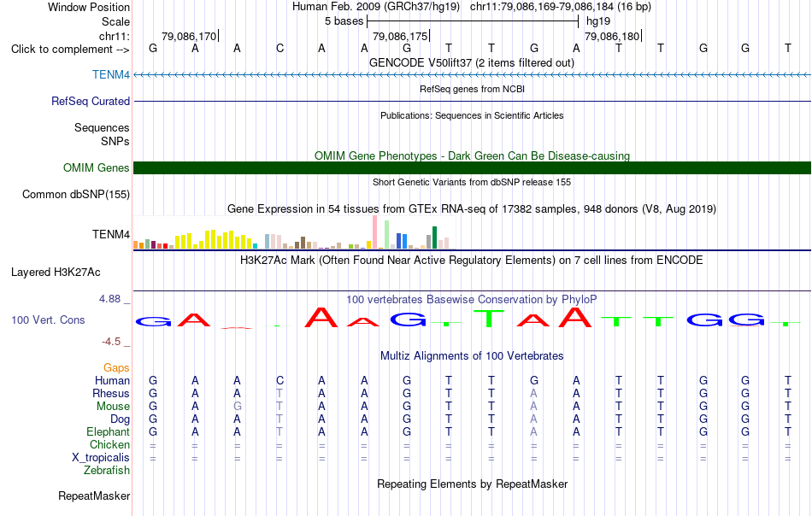Click the 79,086,170 position marker
Image resolution: width=812 pixels, height=516 pixels.
(x=189, y=36)
